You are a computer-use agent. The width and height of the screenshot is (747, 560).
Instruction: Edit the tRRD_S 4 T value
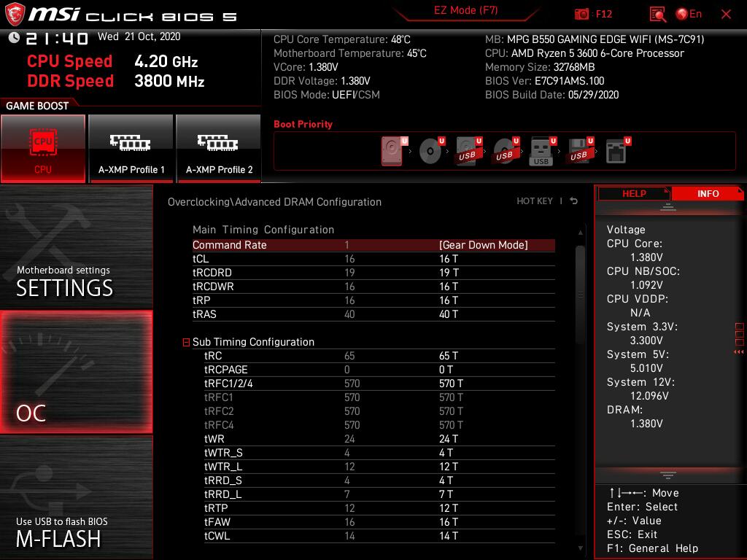(446, 480)
